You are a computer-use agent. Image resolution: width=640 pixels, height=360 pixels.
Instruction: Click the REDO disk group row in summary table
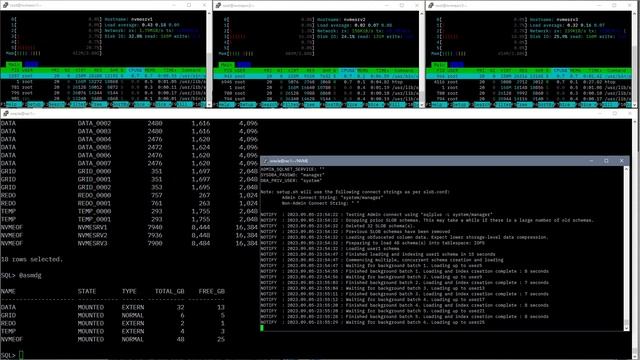point(113,323)
